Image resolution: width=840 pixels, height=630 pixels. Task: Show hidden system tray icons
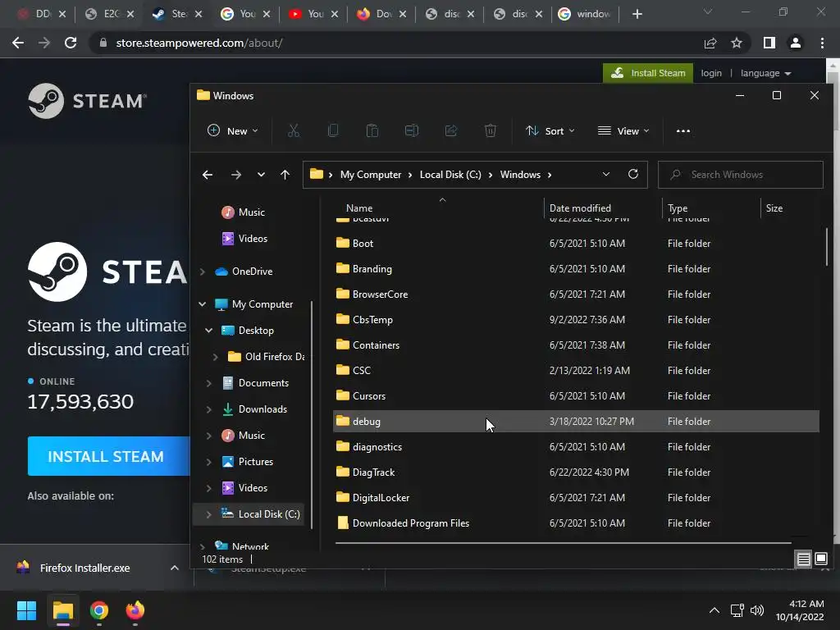click(714, 610)
